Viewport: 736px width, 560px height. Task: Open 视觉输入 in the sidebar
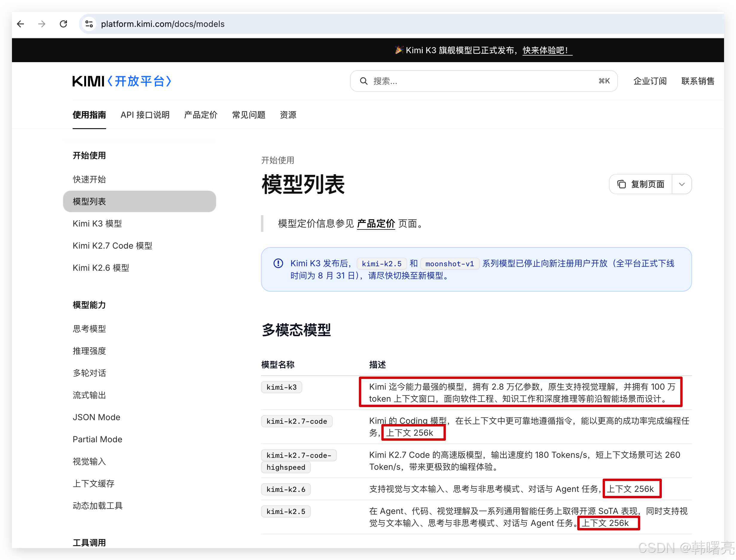[x=89, y=461]
